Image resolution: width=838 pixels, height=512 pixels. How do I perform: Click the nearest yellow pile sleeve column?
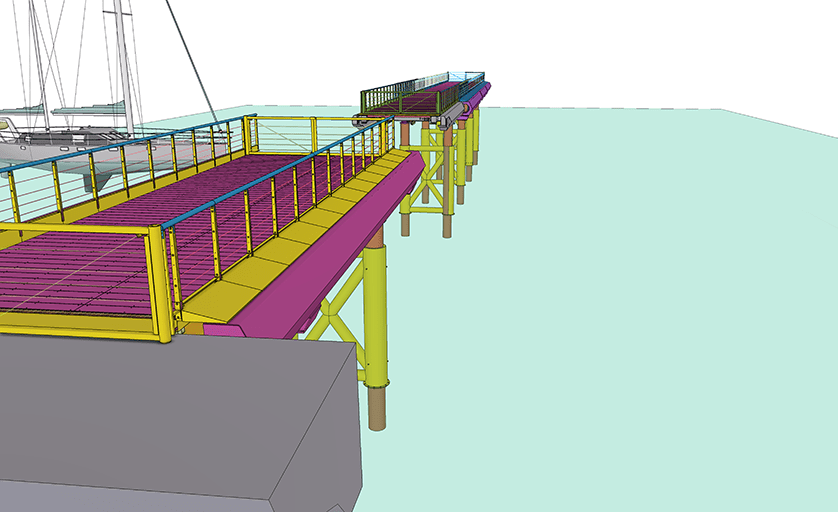point(376,315)
